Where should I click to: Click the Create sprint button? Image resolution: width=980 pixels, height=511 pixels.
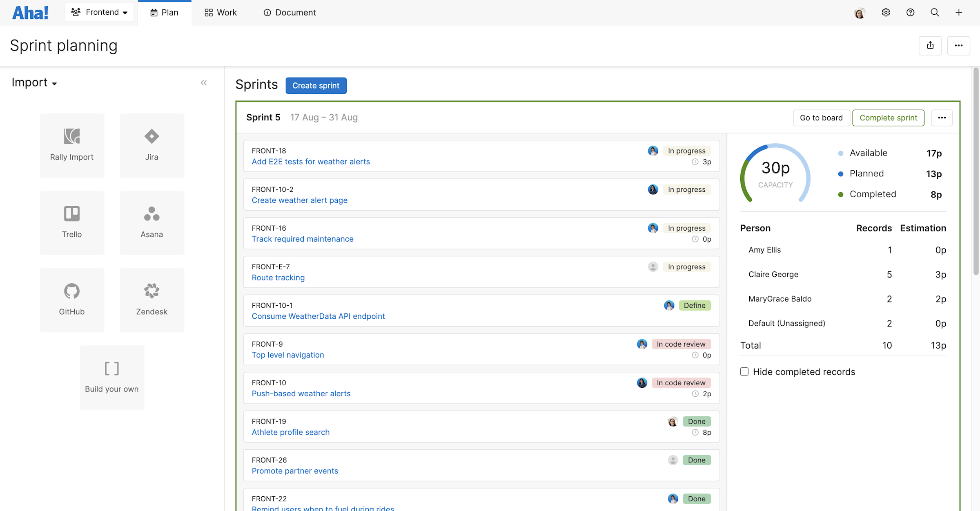[x=316, y=85]
